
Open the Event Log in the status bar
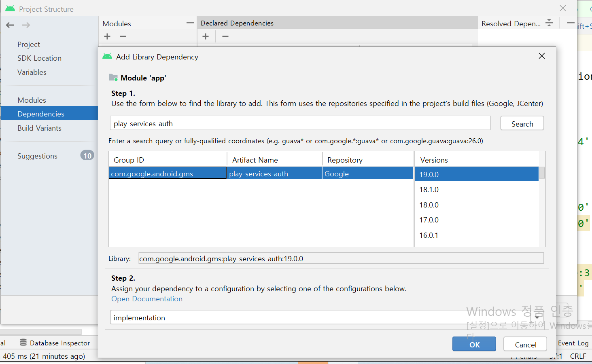pyautogui.click(x=573, y=343)
